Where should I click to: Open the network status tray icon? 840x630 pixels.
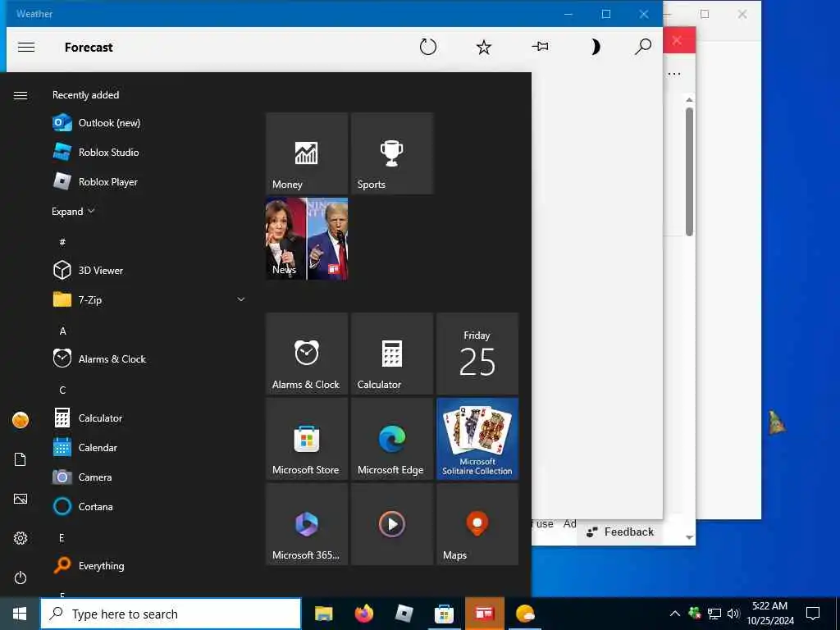[714, 614]
